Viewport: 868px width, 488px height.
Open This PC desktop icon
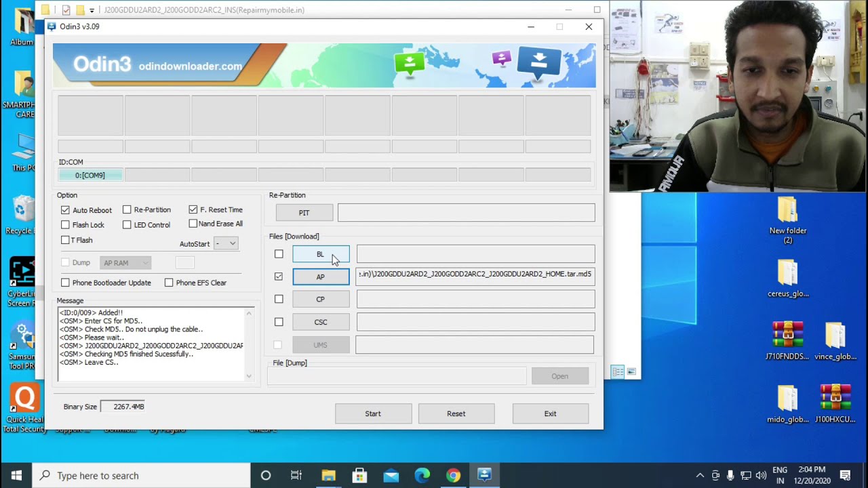pos(22,152)
